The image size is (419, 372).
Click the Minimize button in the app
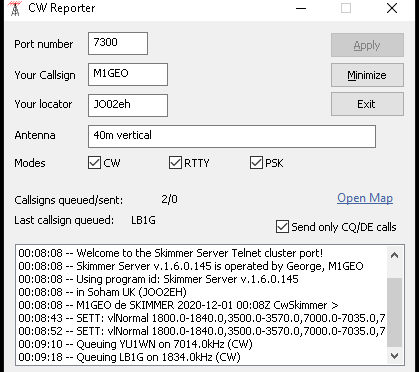click(x=367, y=75)
